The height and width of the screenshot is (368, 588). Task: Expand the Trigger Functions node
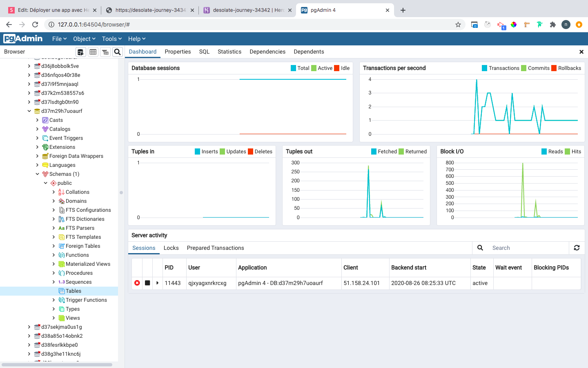coord(53,300)
